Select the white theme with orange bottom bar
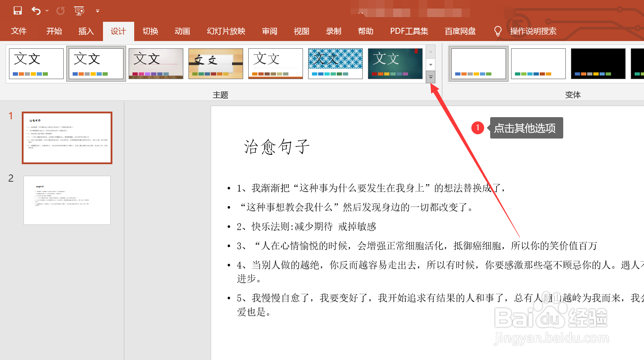Viewport: 644px width, 360px height. (x=276, y=64)
